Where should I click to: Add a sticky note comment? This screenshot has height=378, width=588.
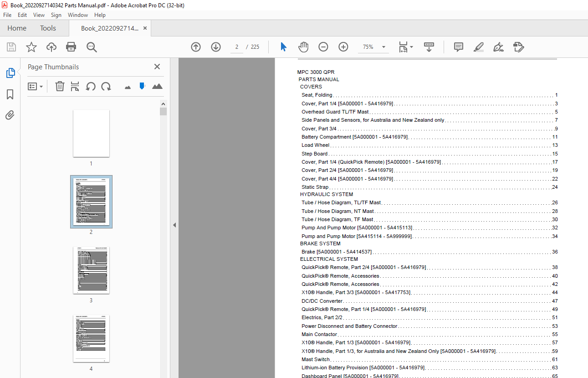pos(459,47)
